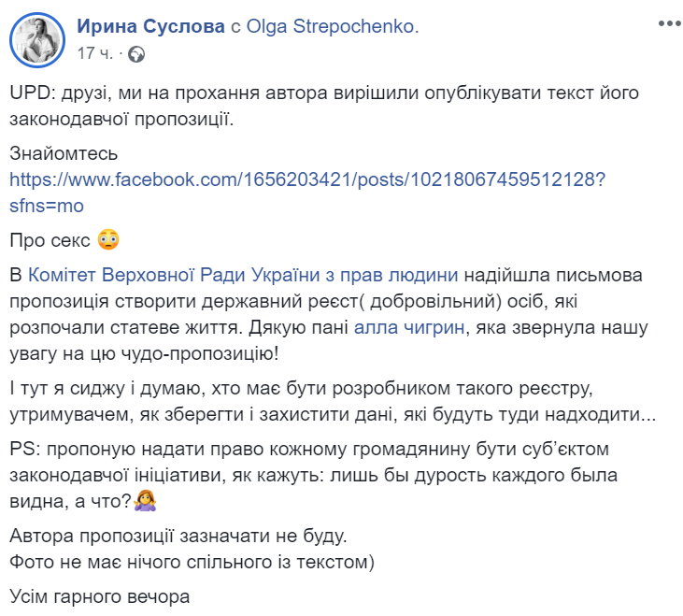This screenshot has width=683, height=616.
Task: Click the 17 ч. post timestamp
Action: [x=94, y=53]
